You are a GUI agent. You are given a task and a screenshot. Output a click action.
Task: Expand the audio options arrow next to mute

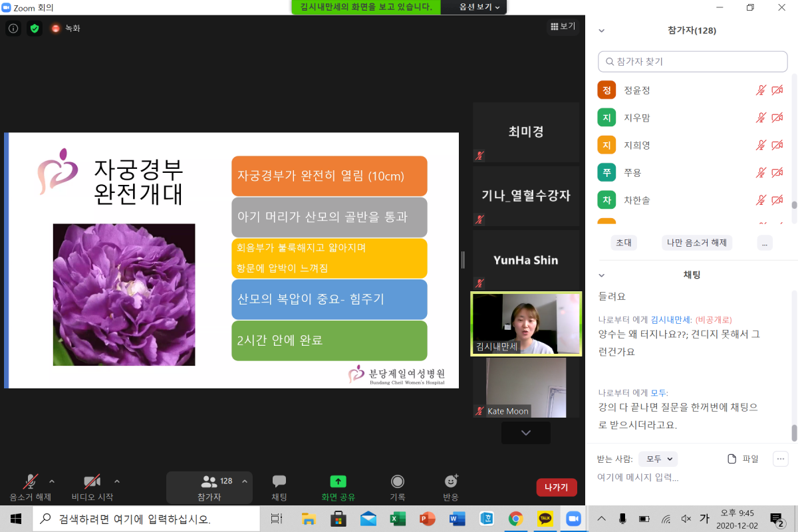(52, 481)
